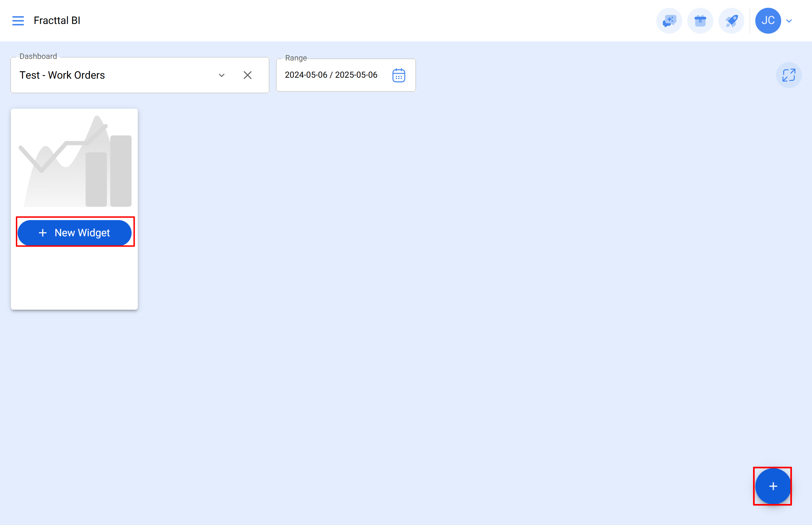Open the calendar icon in the Range field
812x525 pixels.
pyautogui.click(x=399, y=75)
